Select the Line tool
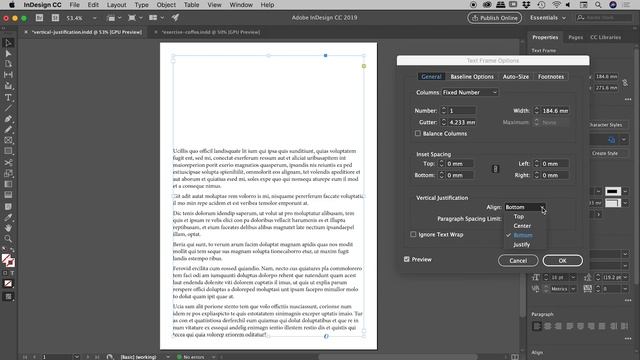This screenshot has height=360, width=640. [x=8, y=108]
